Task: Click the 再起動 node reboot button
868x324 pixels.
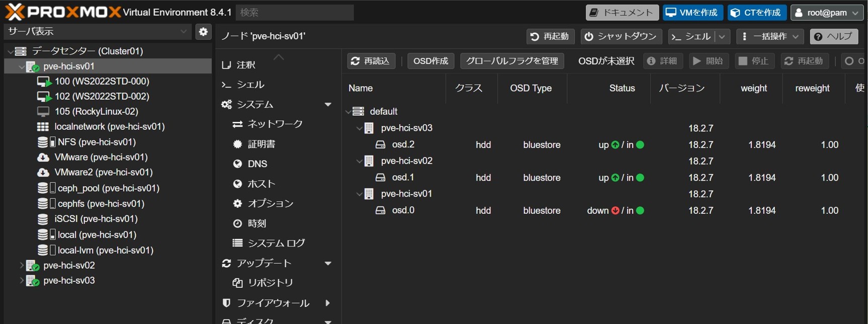Action: [550, 36]
